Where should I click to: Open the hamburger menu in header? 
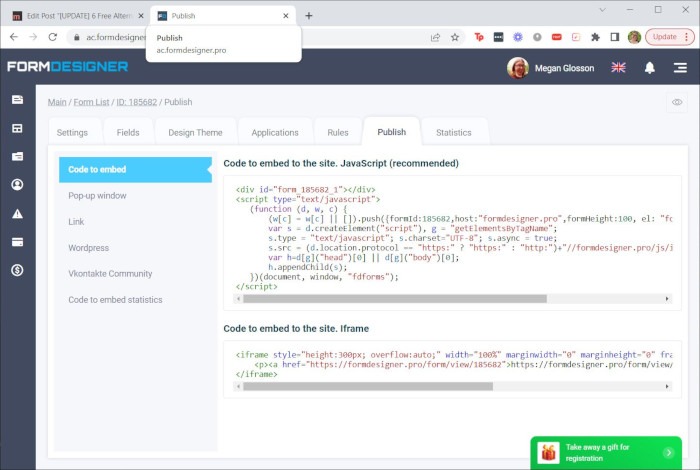coord(680,68)
